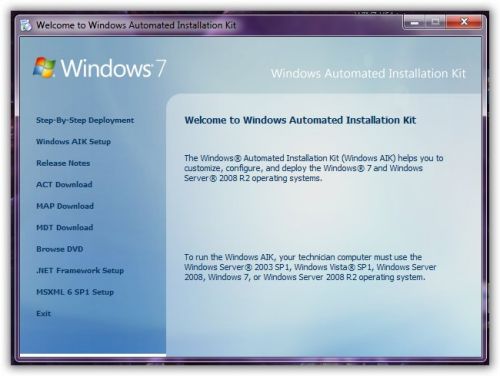The width and height of the screenshot is (500, 376).
Task: Click the installer icon in the title bar
Action: (26, 25)
